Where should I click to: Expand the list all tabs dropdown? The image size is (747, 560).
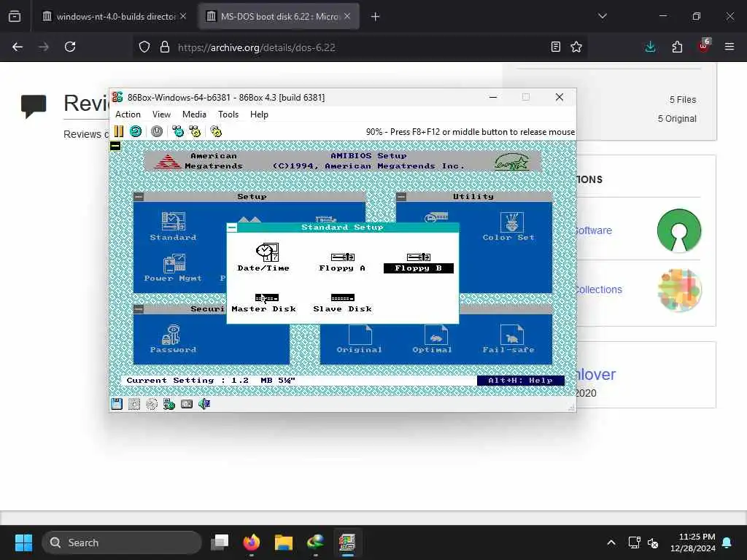(603, 16)
